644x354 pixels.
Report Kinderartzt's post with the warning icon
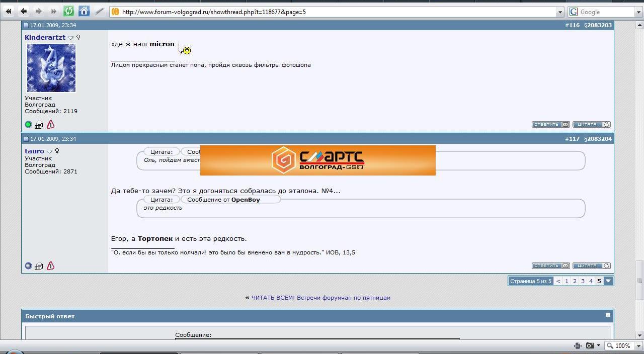(x=50, y=124)
